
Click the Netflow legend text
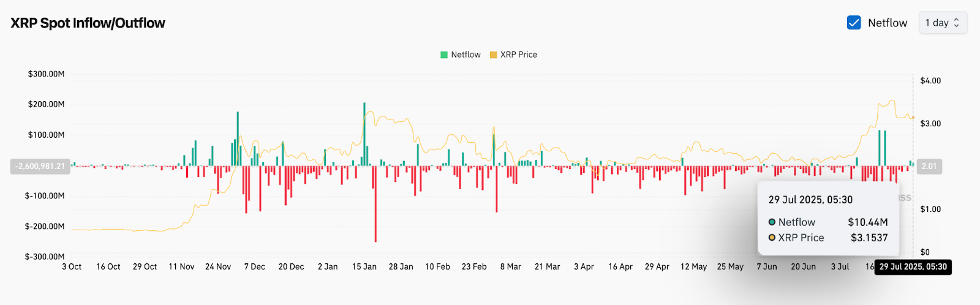[466, 55]
